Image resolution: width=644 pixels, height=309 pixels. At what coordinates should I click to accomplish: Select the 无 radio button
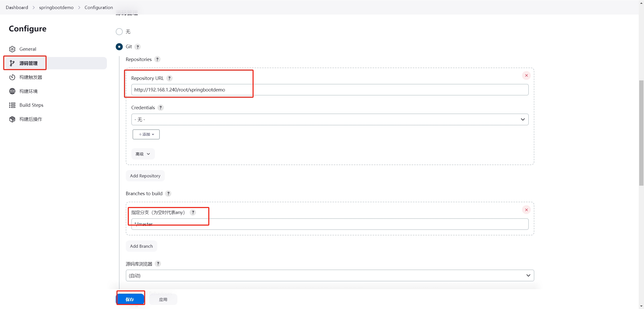119,32
